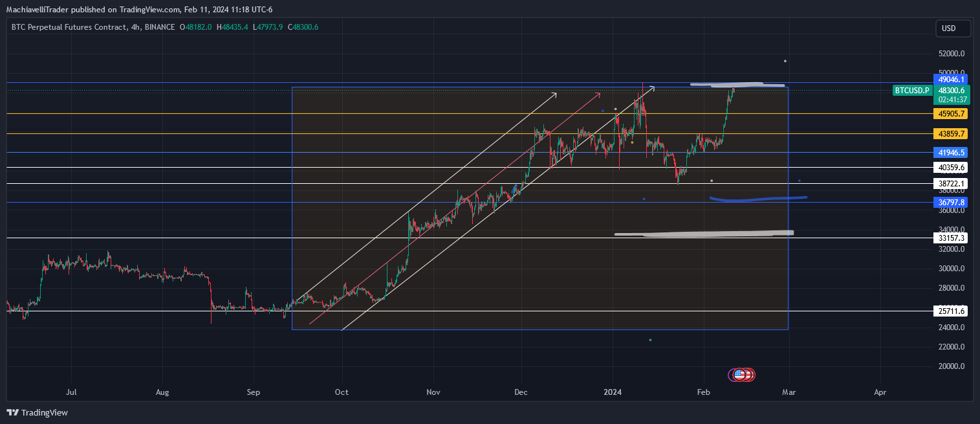Screen dimensions: 980x424
Task: Click the 20000.0 price axis value
Action: click(x=952, y=366)
